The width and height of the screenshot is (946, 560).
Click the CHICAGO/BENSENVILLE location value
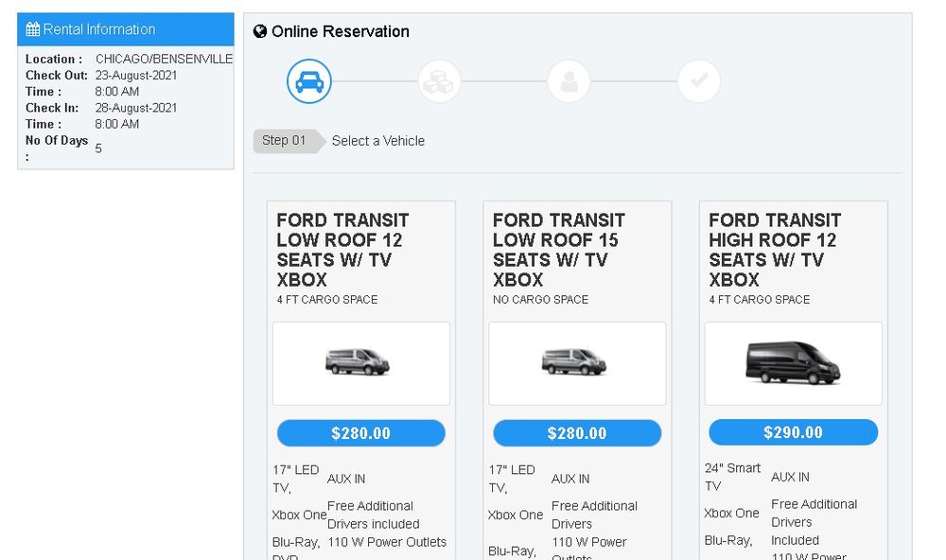click(x=164, y=59)
